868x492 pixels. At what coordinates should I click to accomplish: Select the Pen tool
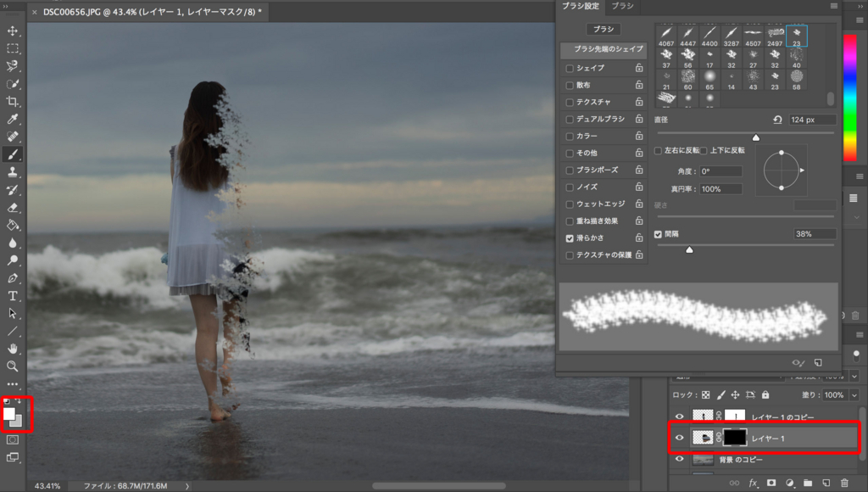[x=12, y=278]
